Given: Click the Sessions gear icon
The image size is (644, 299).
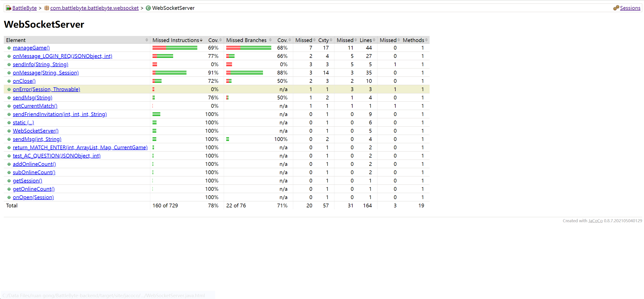Looking at the screenshot, I should [x=616, y=8].
